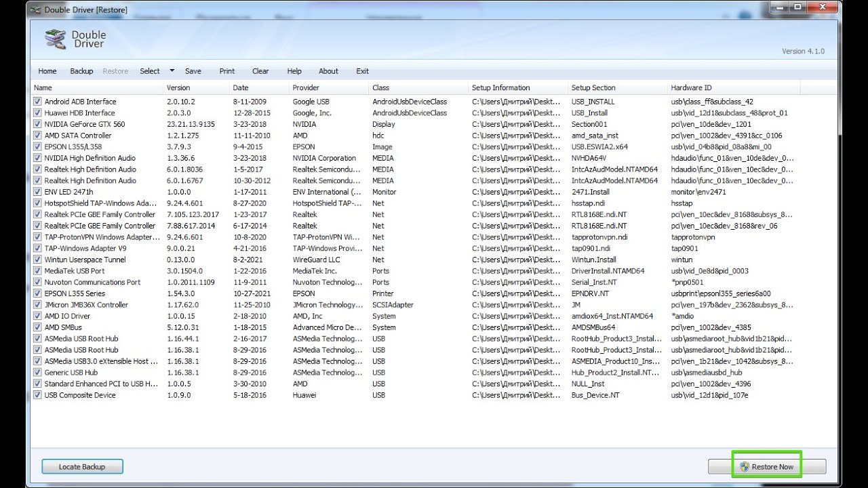The width and height of the screenshot is (868, 488).
Task: Open the Backup menu item
Action: pyautogui.click(x=81, y=71)
